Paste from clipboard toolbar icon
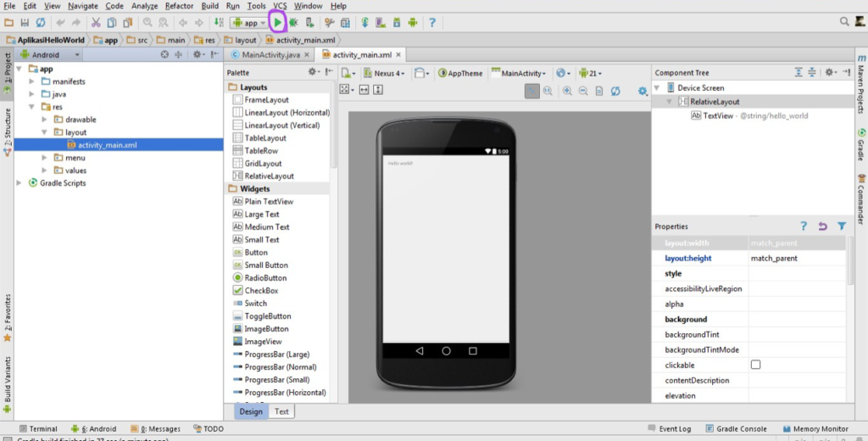Viewport: 868px width, 441px height. (128, 23)
